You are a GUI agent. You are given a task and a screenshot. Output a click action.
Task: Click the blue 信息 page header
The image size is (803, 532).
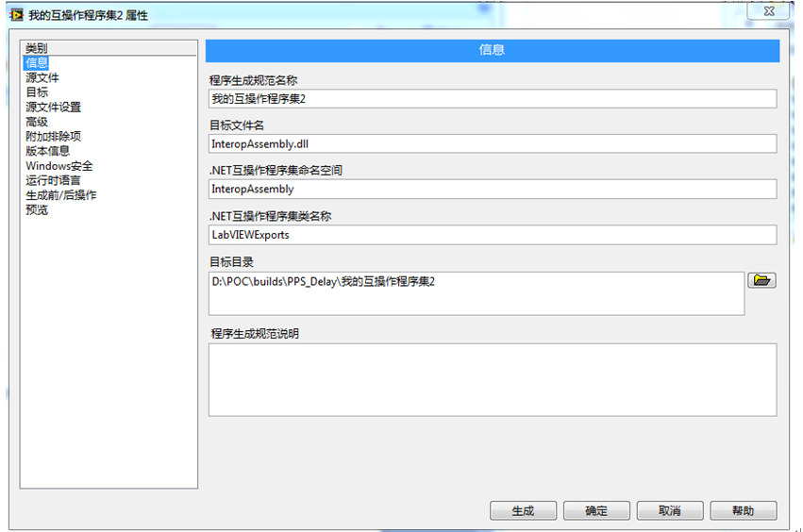coord(493,50)
